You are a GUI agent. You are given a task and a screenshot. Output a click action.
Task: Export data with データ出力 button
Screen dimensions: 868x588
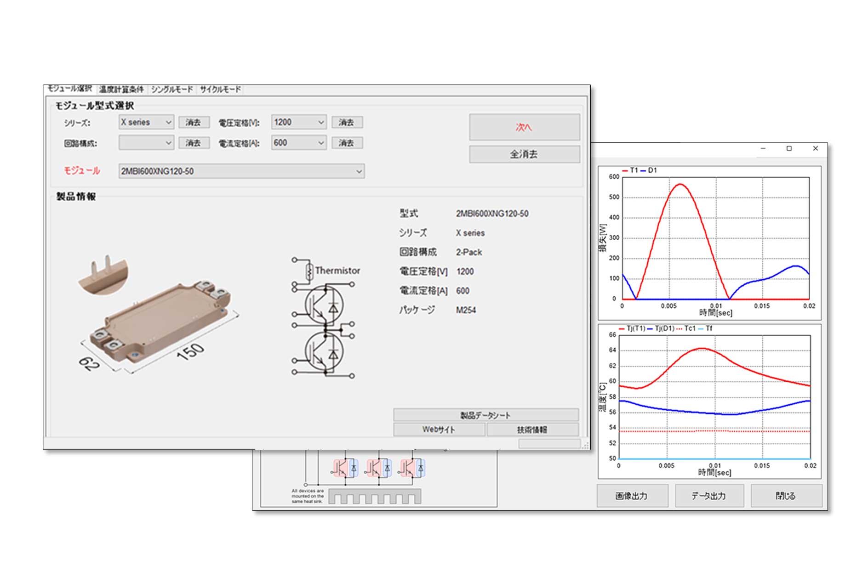click(x=709, y=496)
